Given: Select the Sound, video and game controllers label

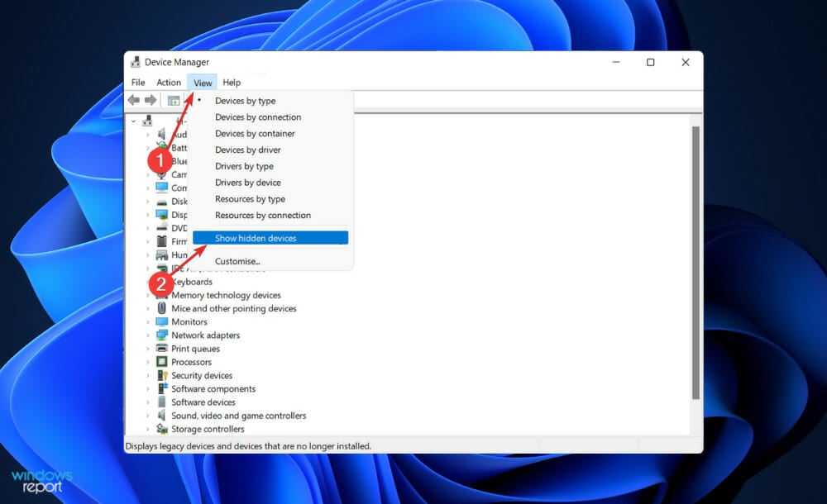Looking at the screenshot, I should coord(238,416).
